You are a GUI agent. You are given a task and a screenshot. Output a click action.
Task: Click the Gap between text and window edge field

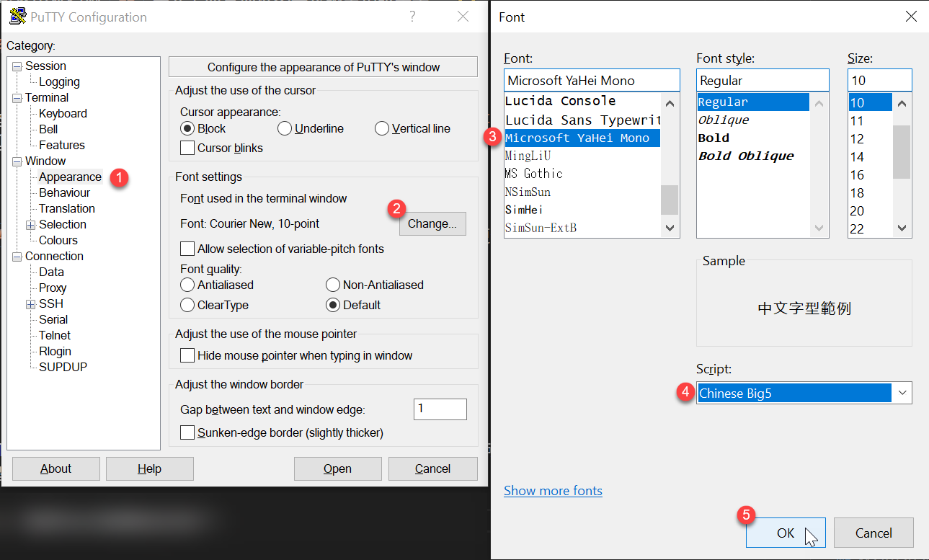point(440,409)
